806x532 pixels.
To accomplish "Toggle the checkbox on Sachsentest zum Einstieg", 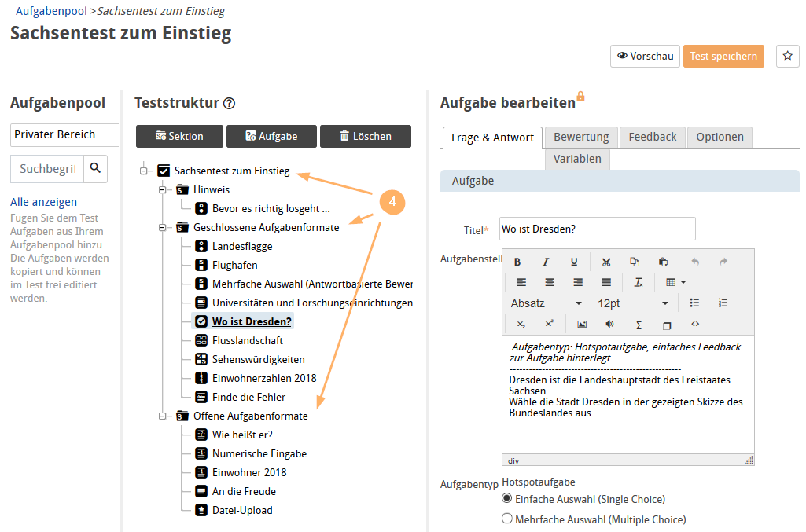I will click(x=163, y=171).
